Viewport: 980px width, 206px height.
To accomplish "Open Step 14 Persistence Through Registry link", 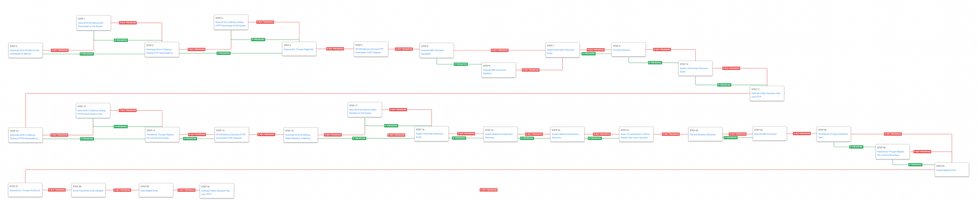I will coord(160,135).
